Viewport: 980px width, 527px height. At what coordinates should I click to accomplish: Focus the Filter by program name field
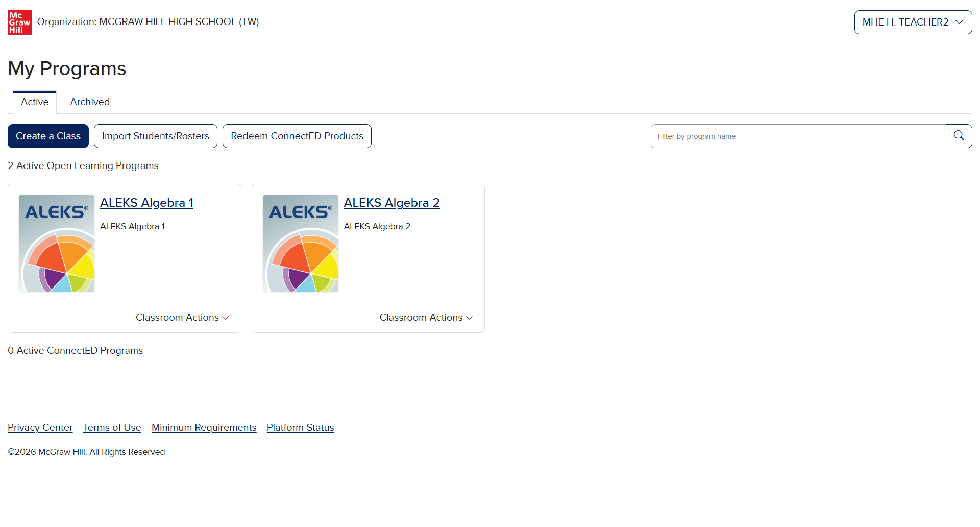click(x=798, y=136)
